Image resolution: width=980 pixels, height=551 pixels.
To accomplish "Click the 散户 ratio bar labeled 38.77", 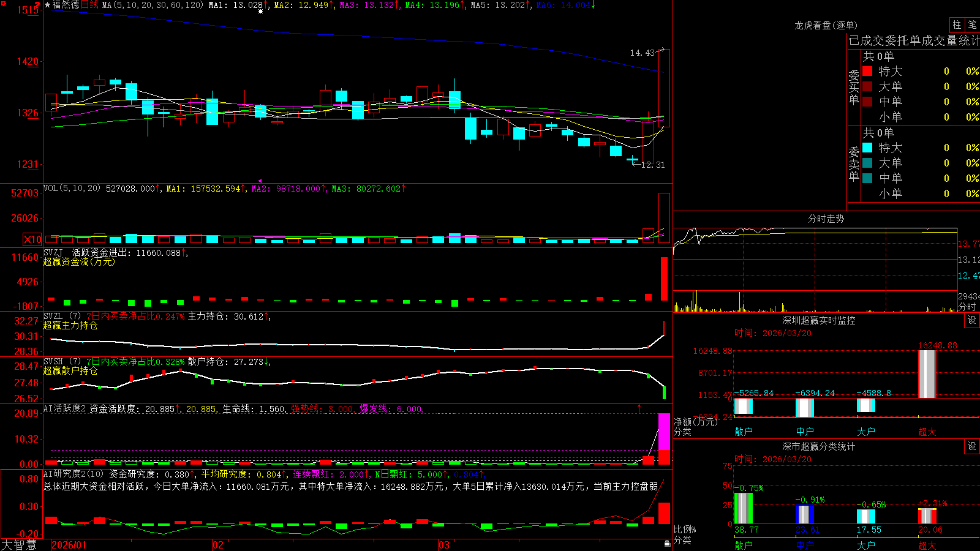I will click(744, 508).
